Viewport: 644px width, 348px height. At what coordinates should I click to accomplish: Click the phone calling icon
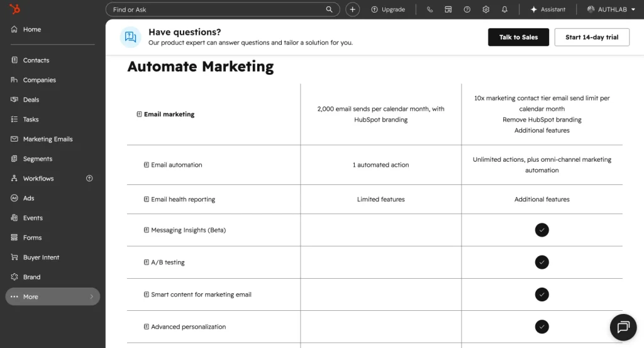(x=430, y=9)
